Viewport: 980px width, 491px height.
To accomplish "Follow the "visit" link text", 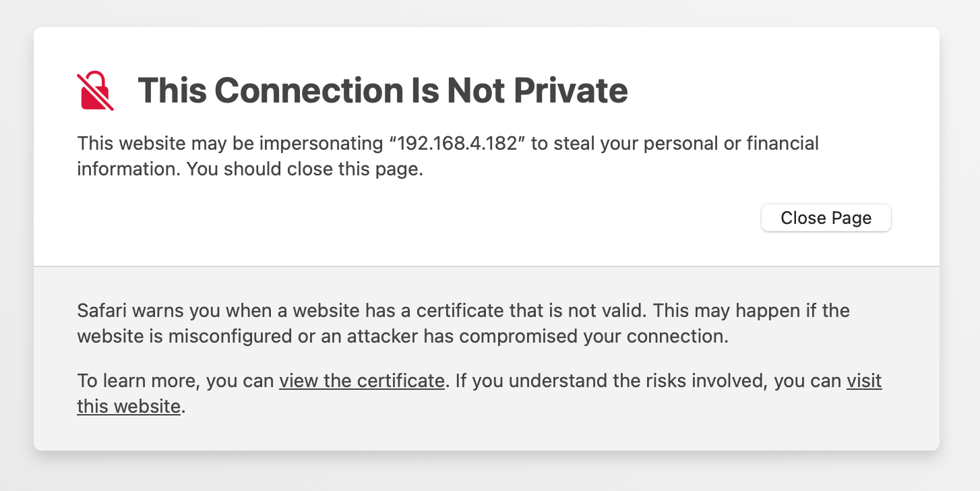I will (x=864, y=381).
